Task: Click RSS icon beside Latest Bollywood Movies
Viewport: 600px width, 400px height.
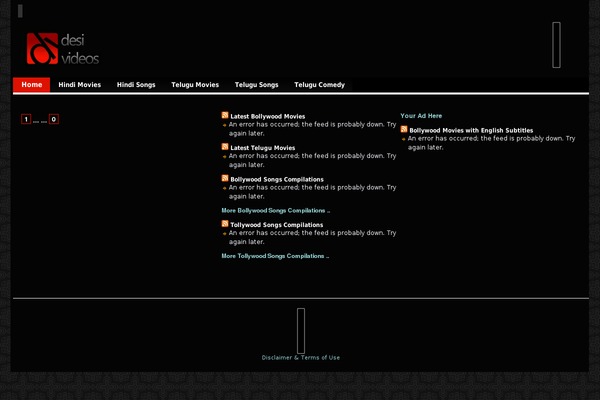Action: pos(225,115)
